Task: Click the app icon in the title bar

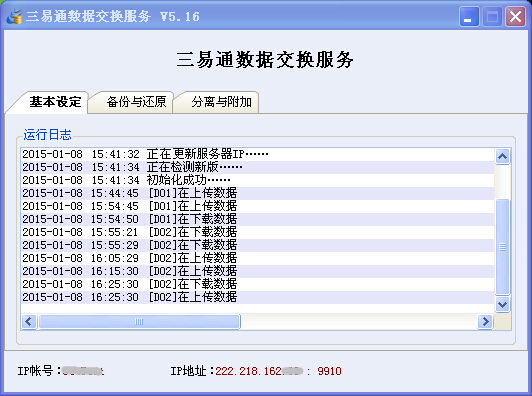Action: click(x=15, y=16)
